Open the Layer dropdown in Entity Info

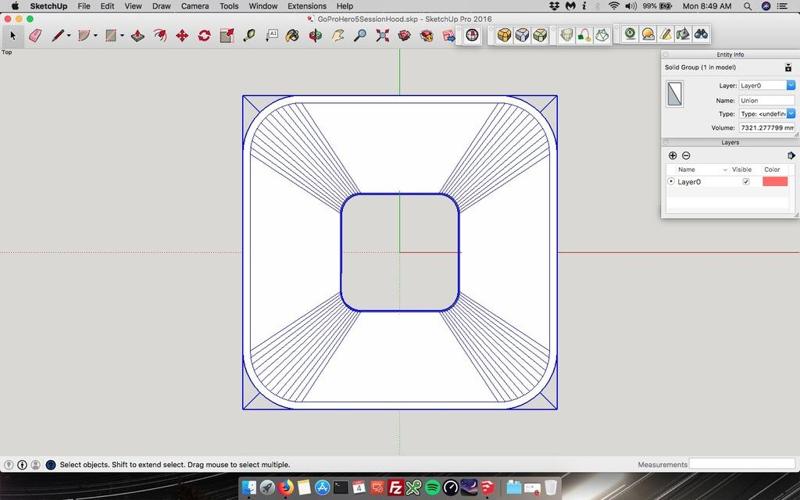pos(790,86)
